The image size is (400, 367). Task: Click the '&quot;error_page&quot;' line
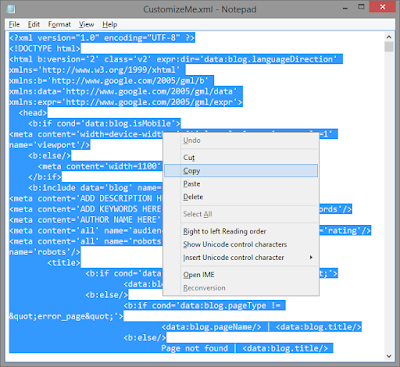66,316
